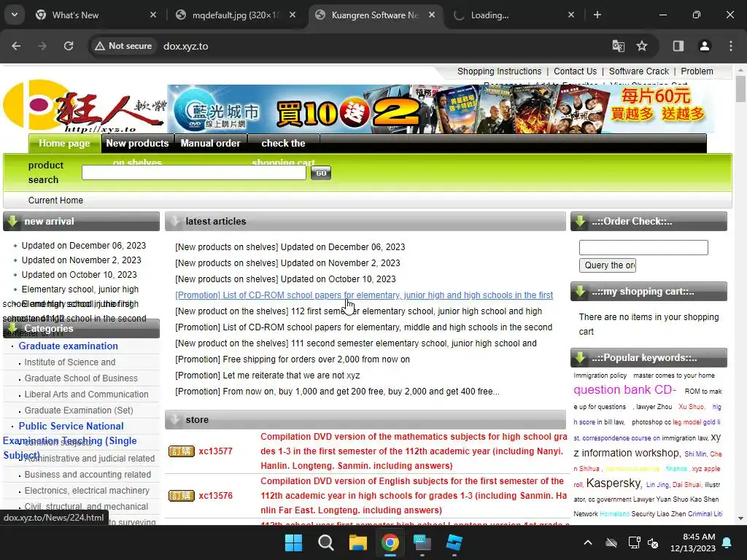This screenshot has width=747, height=560.
Task: Open article Updated on December 06, 2023
Action: point(290,247)
